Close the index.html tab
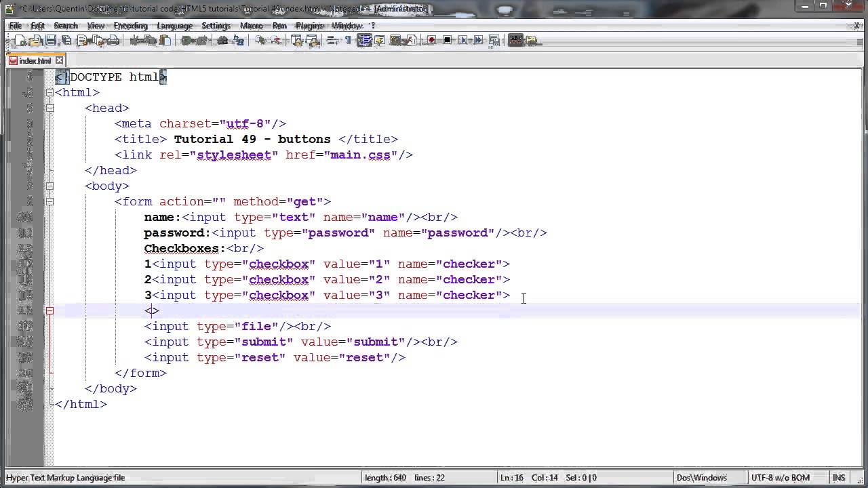Viewport: 868px width, 488px height. [59, 60]
